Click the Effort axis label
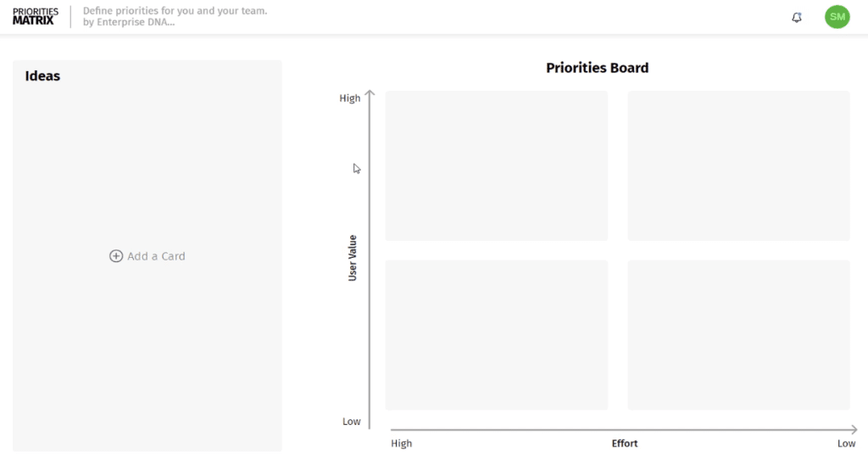 625,444
